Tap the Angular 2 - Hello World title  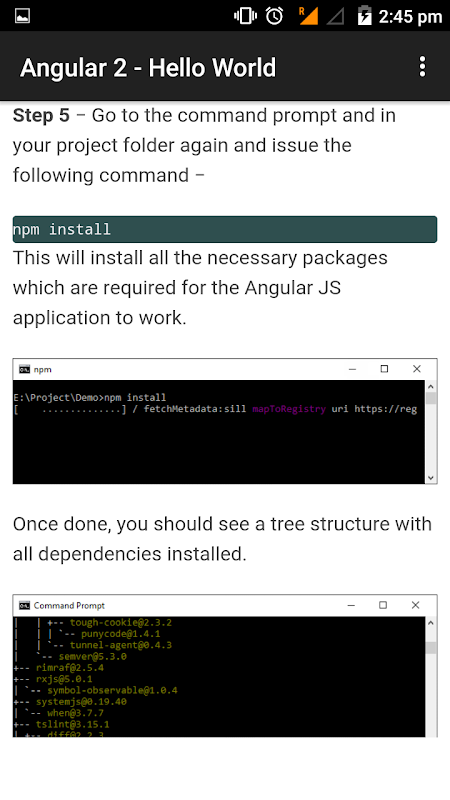pyautogui.click(x=148, y=67)
